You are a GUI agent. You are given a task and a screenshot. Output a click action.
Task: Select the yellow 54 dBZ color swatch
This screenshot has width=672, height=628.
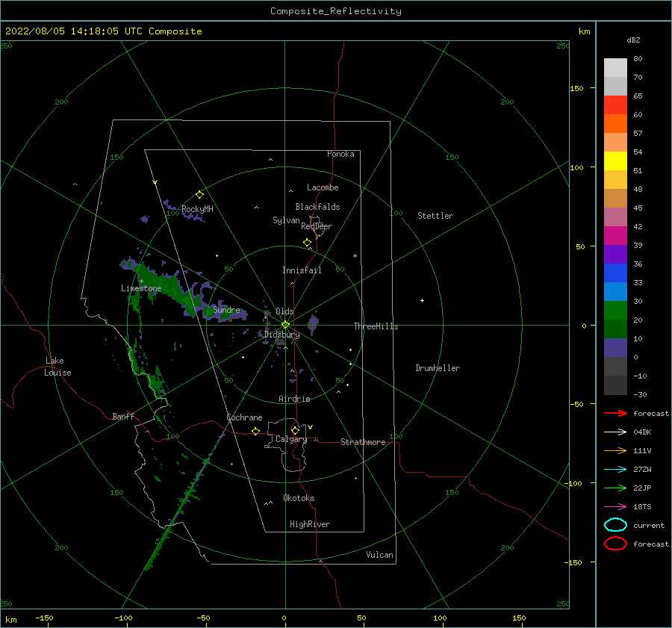(x=615, y=161)
